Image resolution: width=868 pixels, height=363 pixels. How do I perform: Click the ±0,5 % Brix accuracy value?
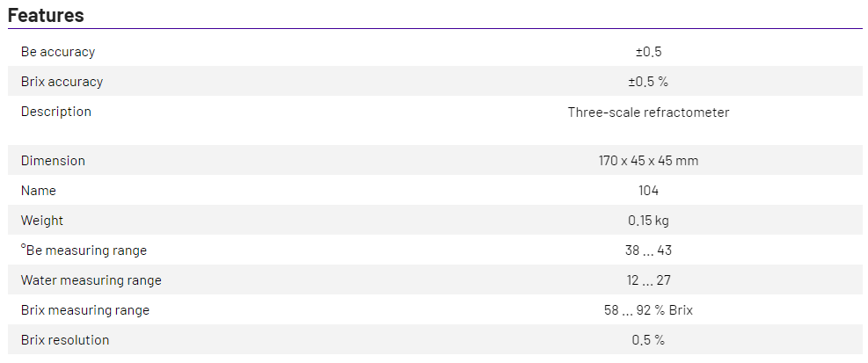click(x=648, y=82)
